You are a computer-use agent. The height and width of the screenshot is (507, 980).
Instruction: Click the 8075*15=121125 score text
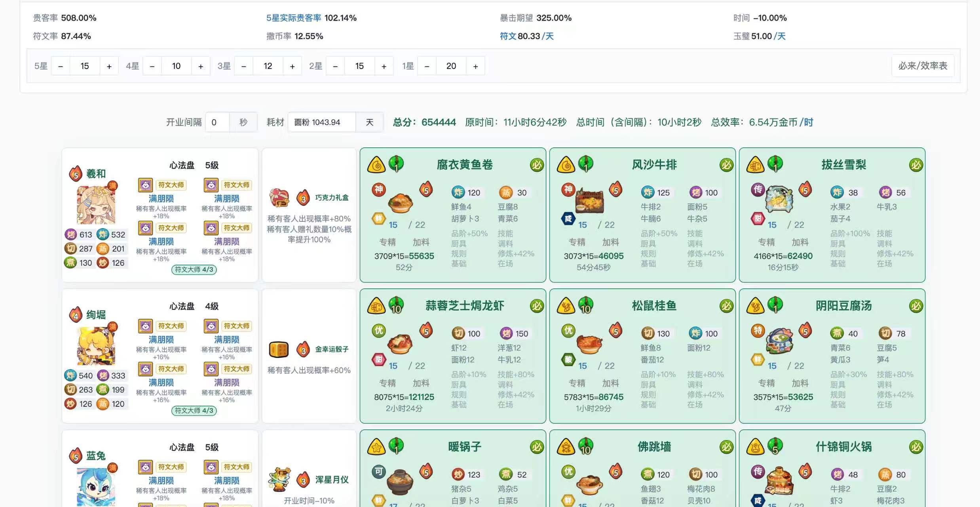point(404,397)
